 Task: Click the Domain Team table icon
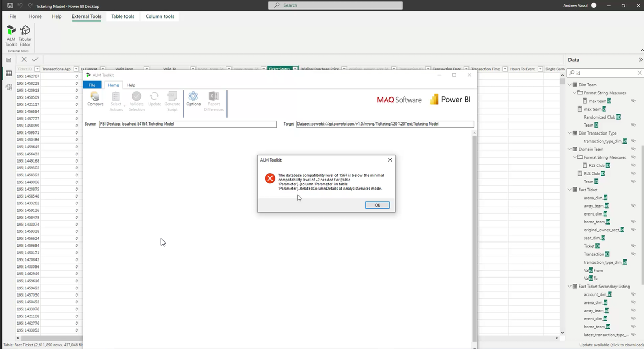pyautogui.click(x=575, y=149)
